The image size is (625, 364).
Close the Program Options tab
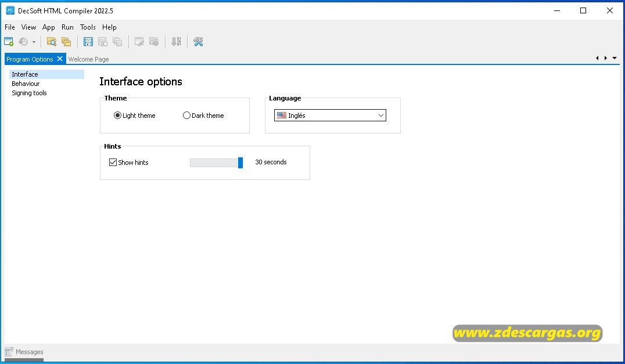click(x=60, y=59)
